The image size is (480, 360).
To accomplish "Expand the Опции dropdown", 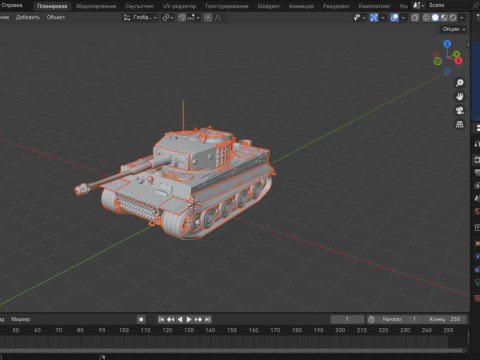I will (454, 29).
